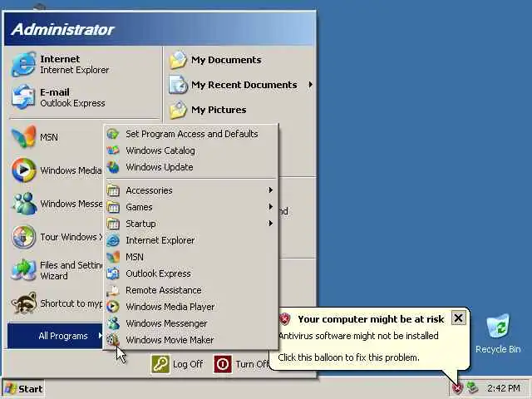532x399 pixels.
Task: Click the Administrator user name header
Action: 63,29
